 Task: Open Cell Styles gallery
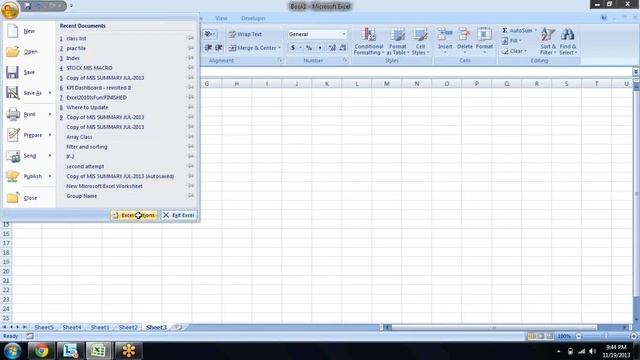[420, 41]
